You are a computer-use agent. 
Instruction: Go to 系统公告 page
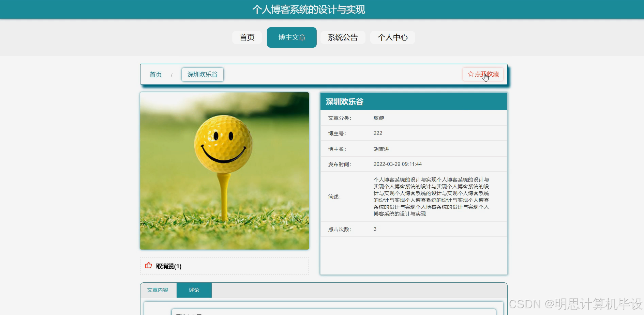pyautogui.click(x=343, y=37)
